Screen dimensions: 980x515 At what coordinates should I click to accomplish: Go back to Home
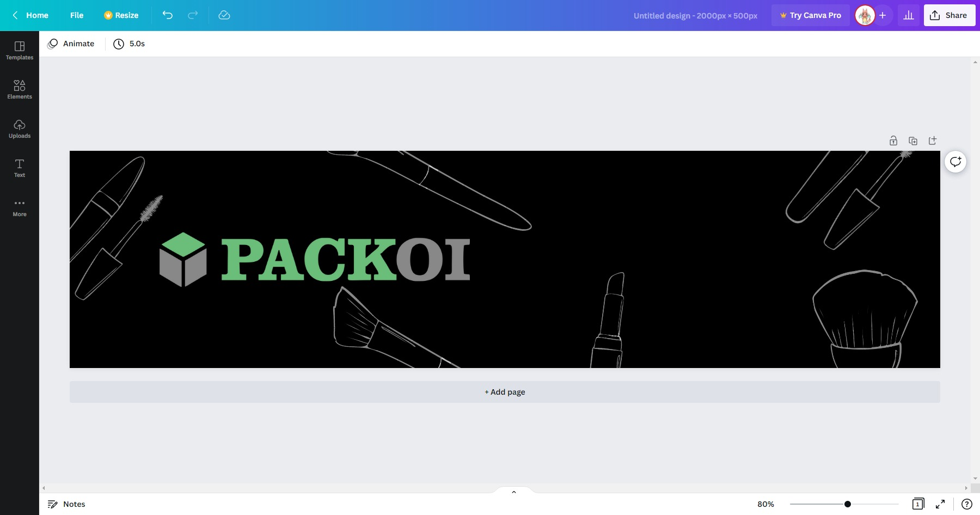(30, 15)
